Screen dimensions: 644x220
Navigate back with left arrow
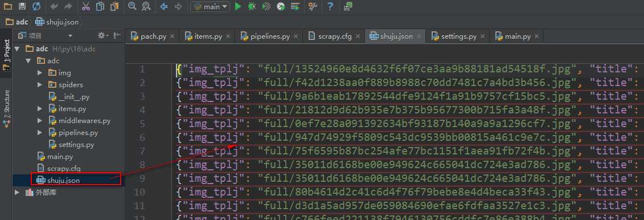tap(164, 7)
